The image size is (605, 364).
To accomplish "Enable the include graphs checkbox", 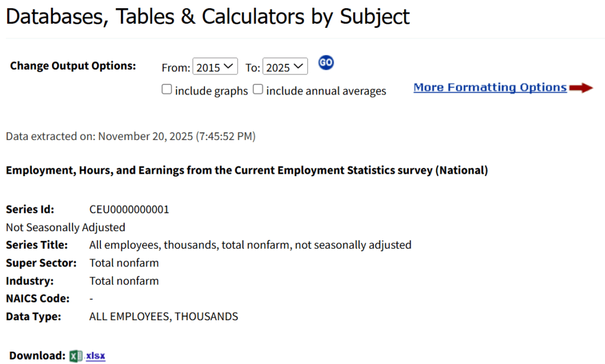I will [x=167, y=90].
